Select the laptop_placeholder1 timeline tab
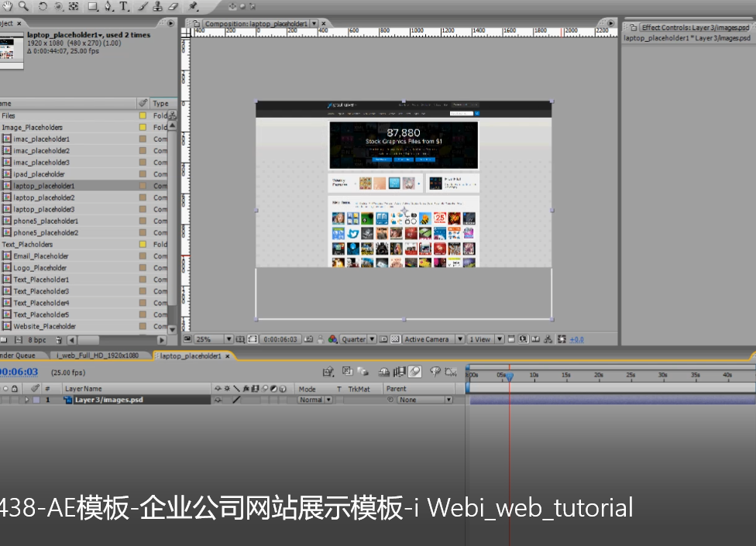Viewport: 756px width, 546px height. [x=191, y=356]
